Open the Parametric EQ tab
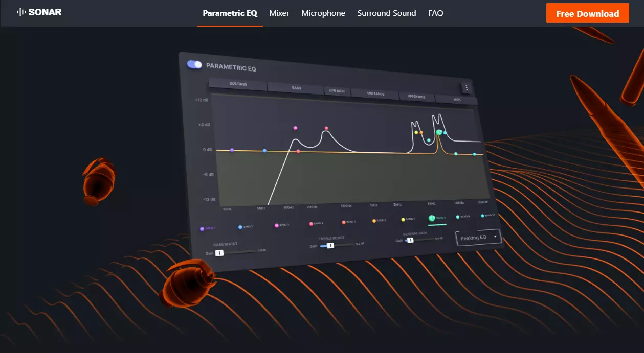The height and width of the screenshot is (353, 644). point(230,13)
